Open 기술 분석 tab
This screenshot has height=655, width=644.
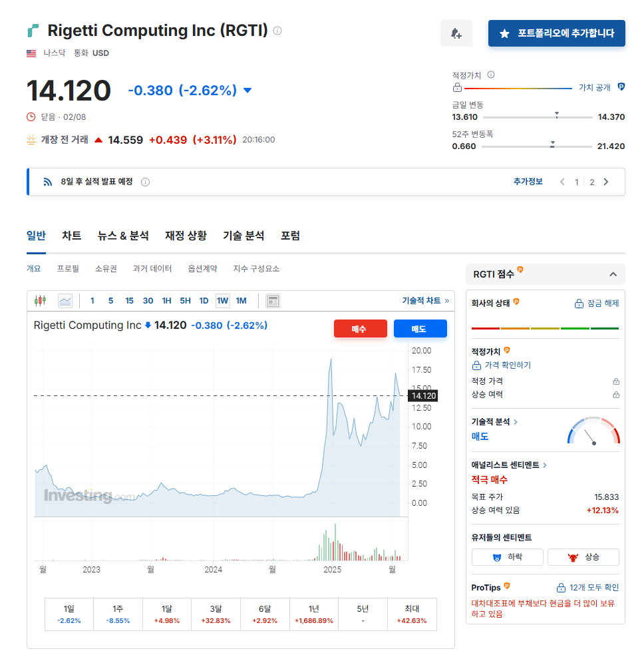[243, 236]
